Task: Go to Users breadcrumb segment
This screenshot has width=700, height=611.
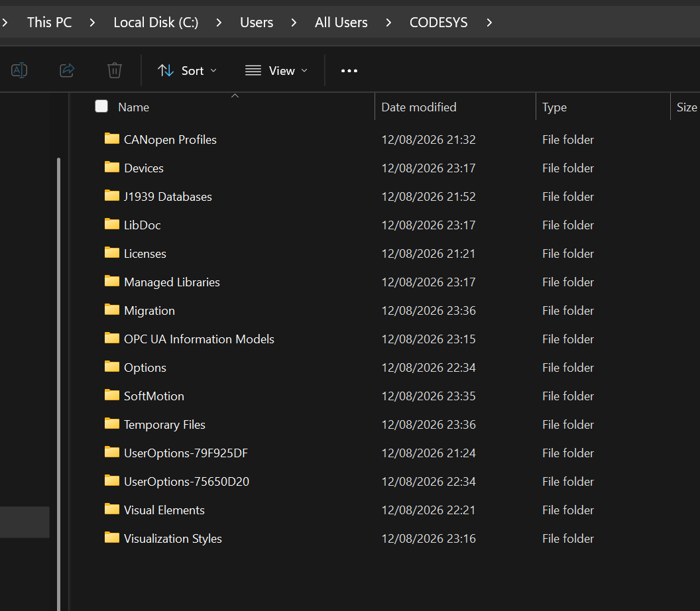Action: [x=257, y=23]
